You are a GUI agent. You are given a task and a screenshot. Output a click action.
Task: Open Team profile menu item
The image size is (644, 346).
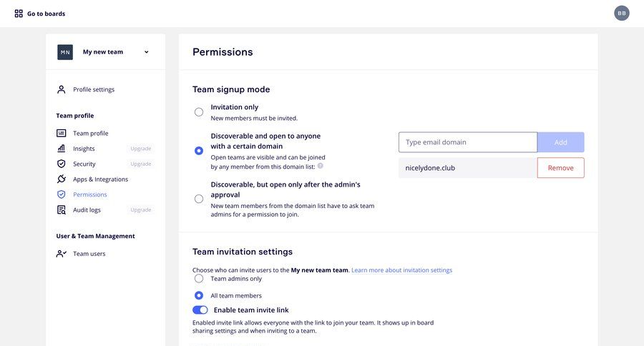91,134
